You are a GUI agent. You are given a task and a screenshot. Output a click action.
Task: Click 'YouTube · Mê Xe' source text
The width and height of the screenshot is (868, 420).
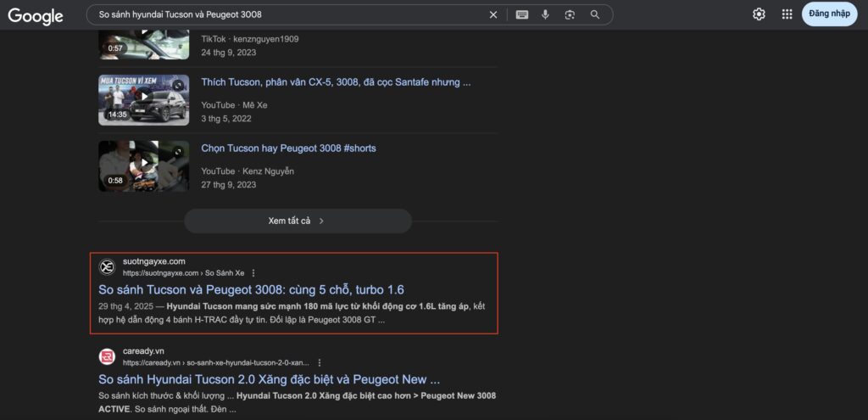coord(234,105)
